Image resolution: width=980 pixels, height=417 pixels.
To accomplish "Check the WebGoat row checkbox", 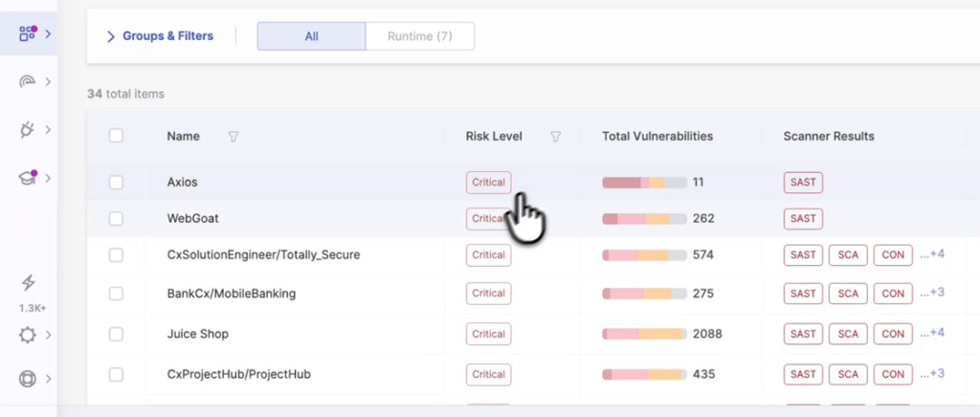I will point(116,218).
